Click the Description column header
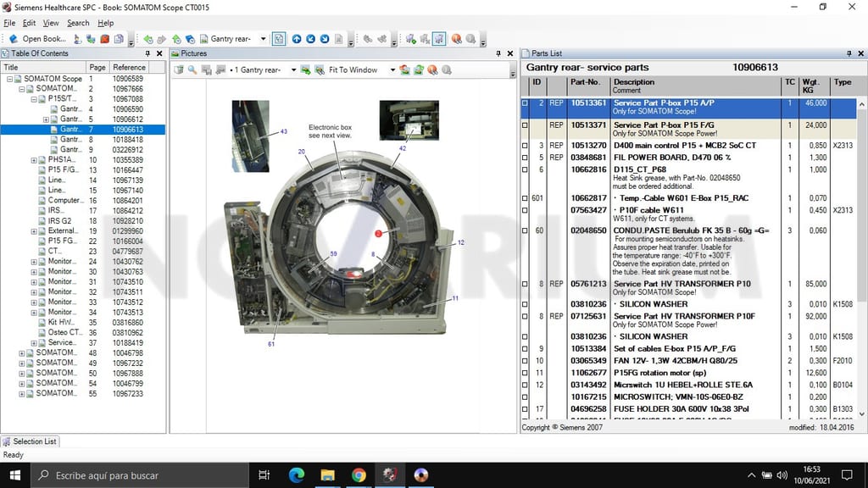Image resolution: width=868 pixels, height=488 pixels. (695, 86)
